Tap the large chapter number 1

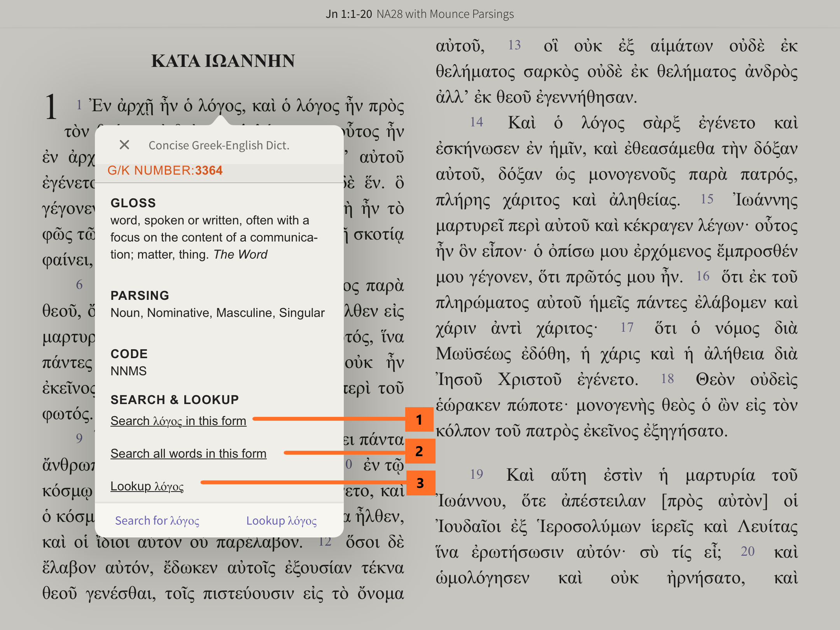click(x=51, y=107)
